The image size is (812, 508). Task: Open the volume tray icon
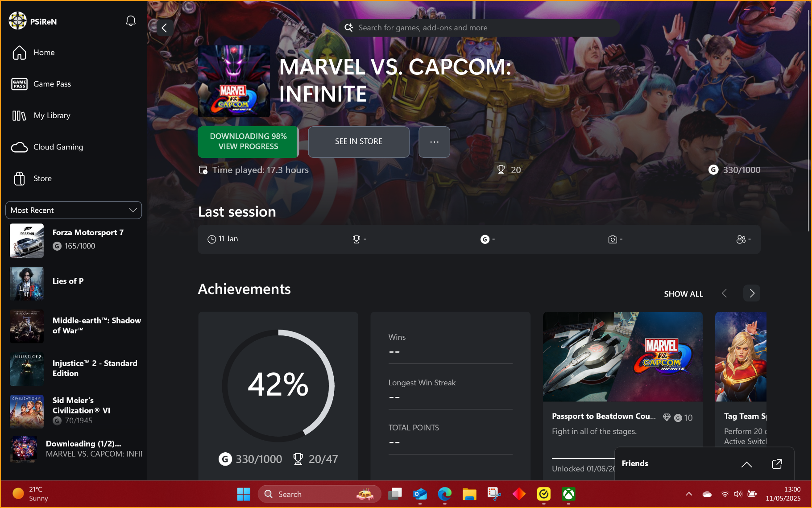pos(738,494)
